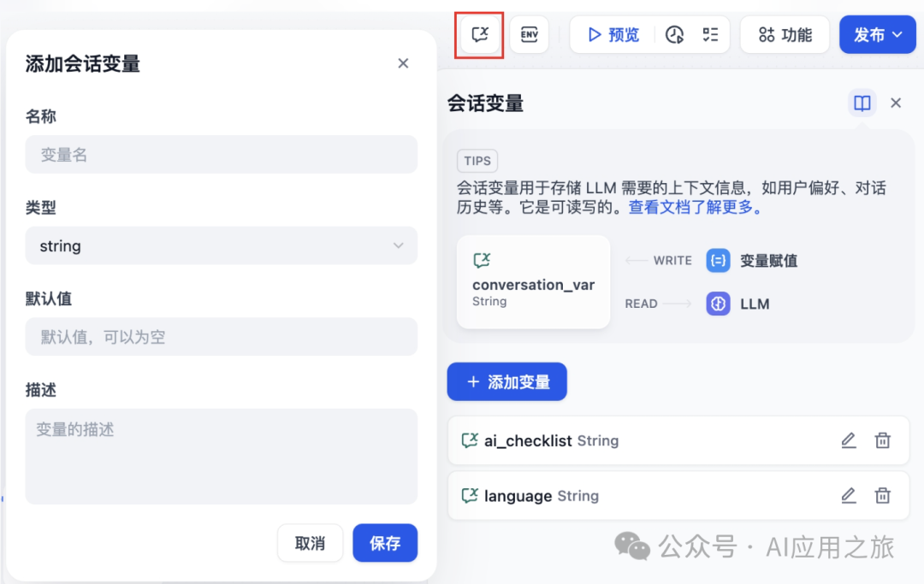
Task: Open the ENV environment variables icon
Action: tap(530, 35)
